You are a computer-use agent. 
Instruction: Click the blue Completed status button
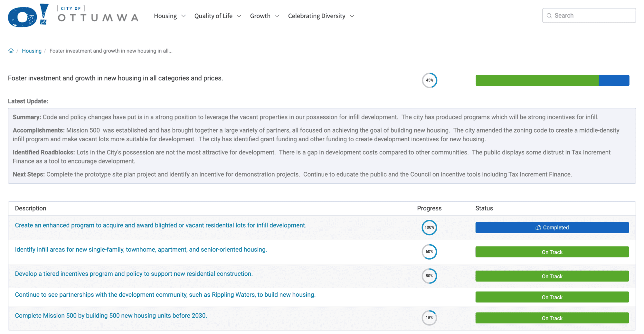[552, 227]
